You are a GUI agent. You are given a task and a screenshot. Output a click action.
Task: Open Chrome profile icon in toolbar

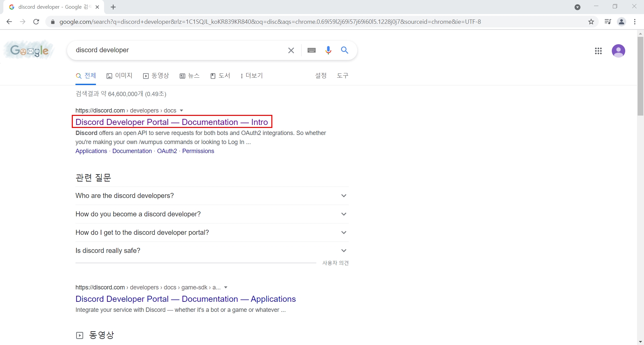click(622, 22)
